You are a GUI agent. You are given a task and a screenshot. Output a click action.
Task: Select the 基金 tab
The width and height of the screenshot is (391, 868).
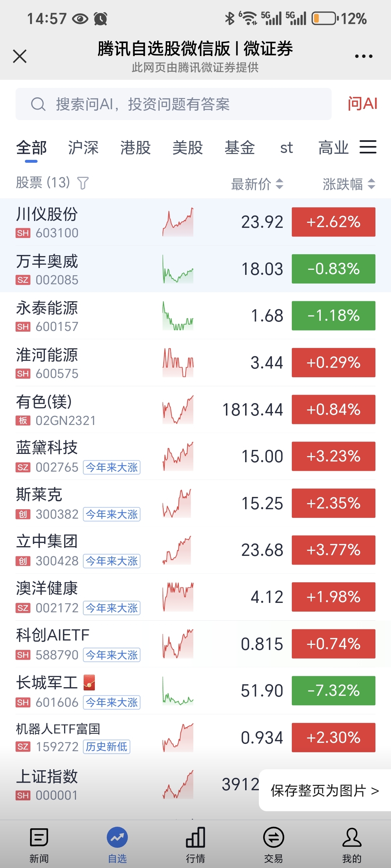pyautogui.click(x=240, y=148)
